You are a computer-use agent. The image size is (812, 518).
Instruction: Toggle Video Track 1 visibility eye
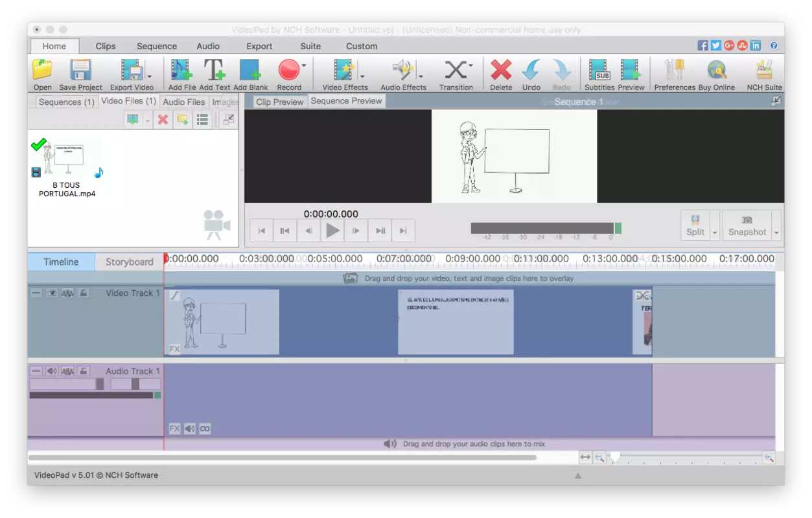tap(52, 293)
